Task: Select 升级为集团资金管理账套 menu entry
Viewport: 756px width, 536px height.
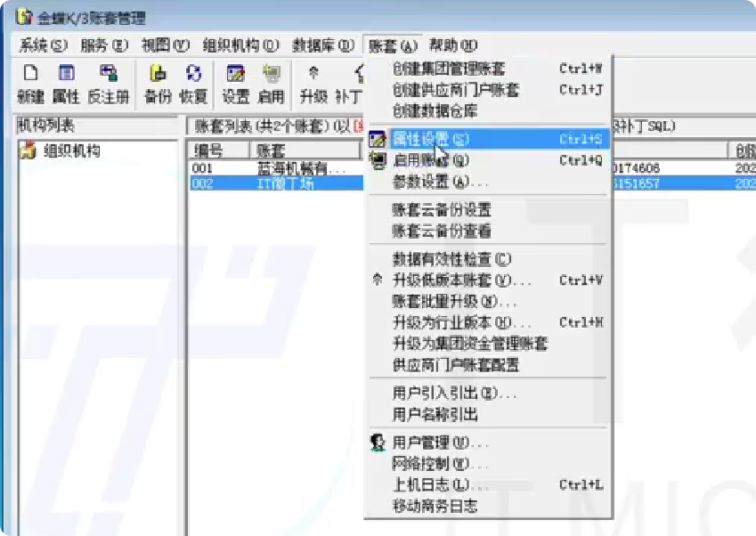Action: [488, 343]
